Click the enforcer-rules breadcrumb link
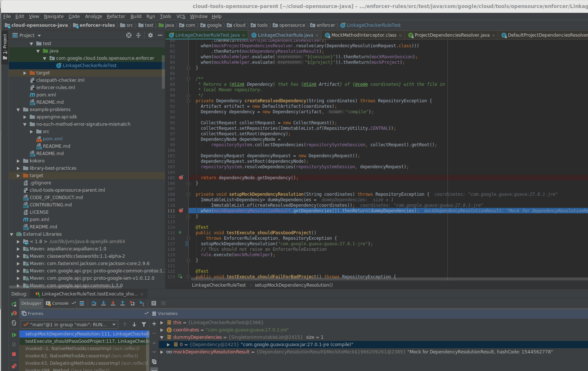 point(97,25)
